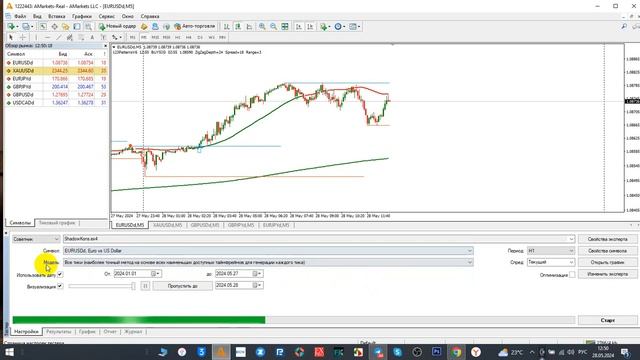
Task: Toggle the Terminal panel icon
Action: click(x=77, y=27)
